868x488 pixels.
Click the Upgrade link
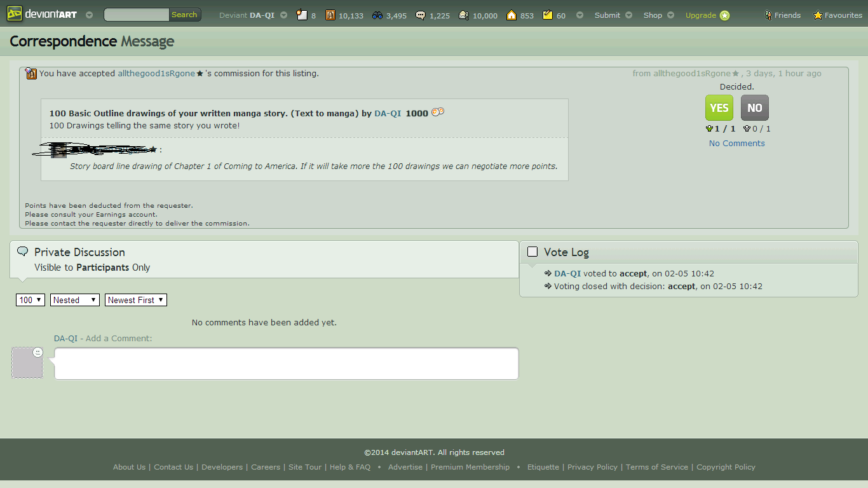(701, 15)
